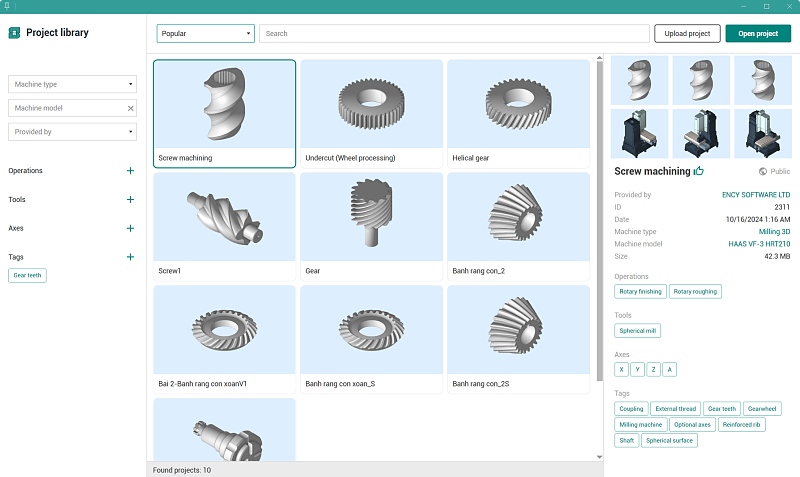
Task: Toggle the Rotary finishing operation chip
Action: 640,292
